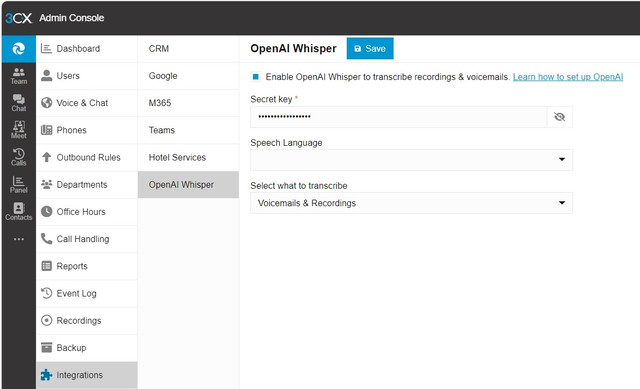Image resolution: width=640 pixels, height=389 pixels.
Task: Open the Calls history sidebar icon
Action: pyautogui.click(x=19, y=157)
